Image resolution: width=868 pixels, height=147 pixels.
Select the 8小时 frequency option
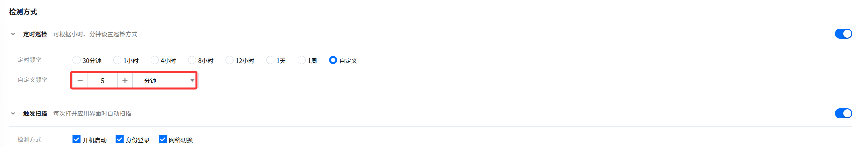(x=192, y=60)
